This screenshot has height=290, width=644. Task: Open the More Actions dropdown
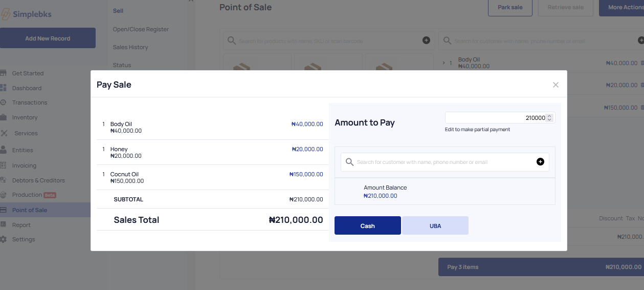[621, 8]
